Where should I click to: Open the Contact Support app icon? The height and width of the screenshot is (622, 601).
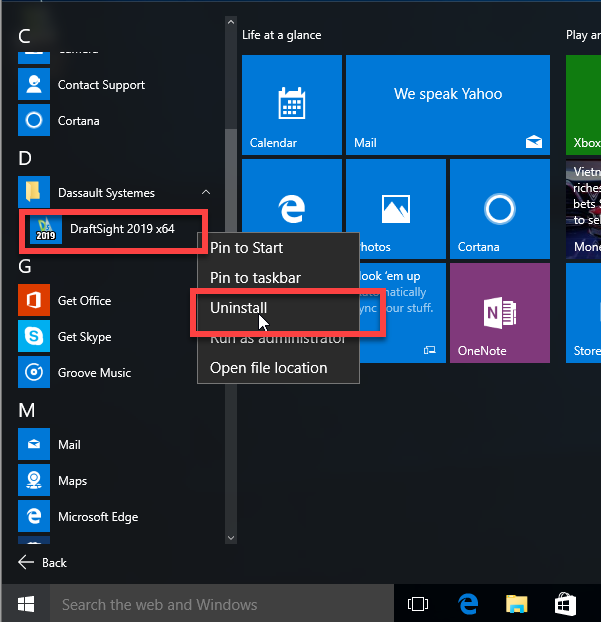(x=34, y=84)
